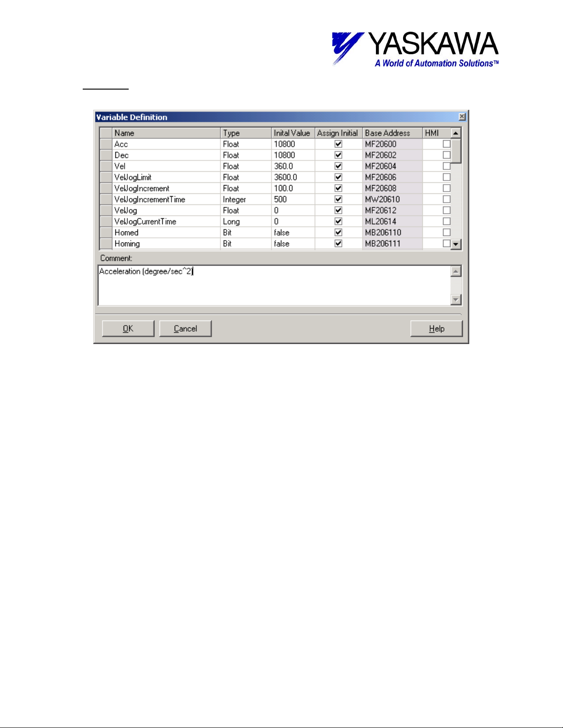Click the row selector for Acc
The width and height of the screenshot is (563, 728).
coord(106,144)
